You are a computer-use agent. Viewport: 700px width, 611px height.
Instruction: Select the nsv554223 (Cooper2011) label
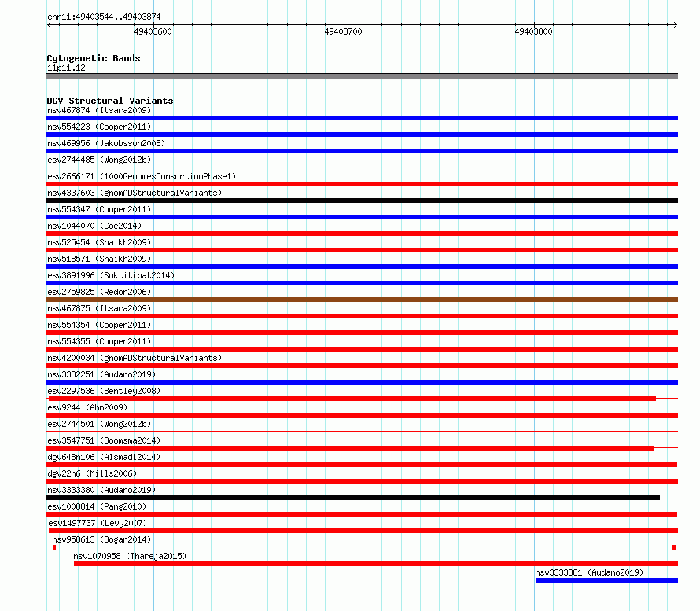99,127
